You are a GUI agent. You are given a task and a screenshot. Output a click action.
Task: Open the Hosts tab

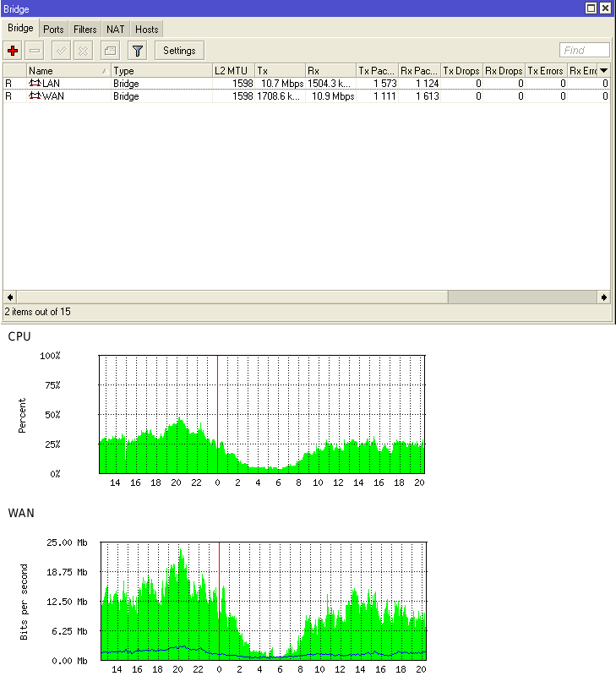pos(146,30)
